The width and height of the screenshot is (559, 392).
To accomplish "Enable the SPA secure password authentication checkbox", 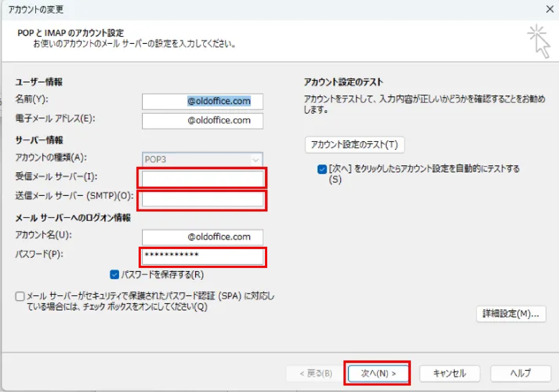I will 20,296.
